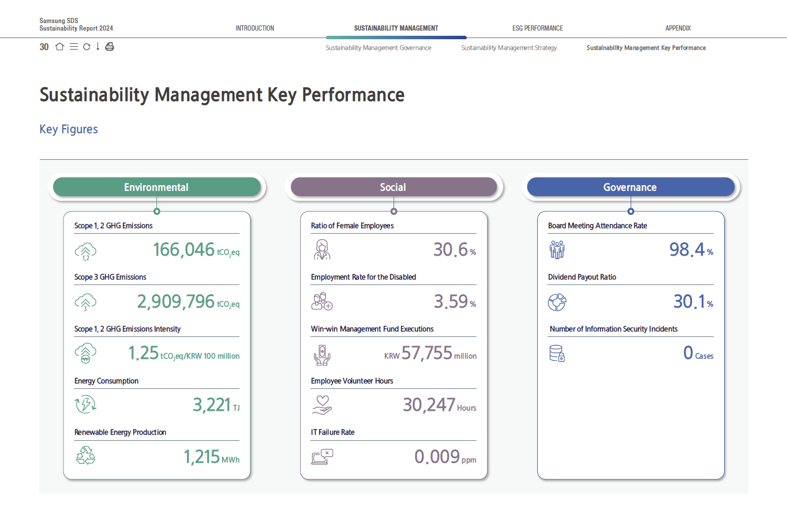Click the Scope 1, 2 GHG cloud icon
This screenshot has width=787, height=532.
pos(85,252)
